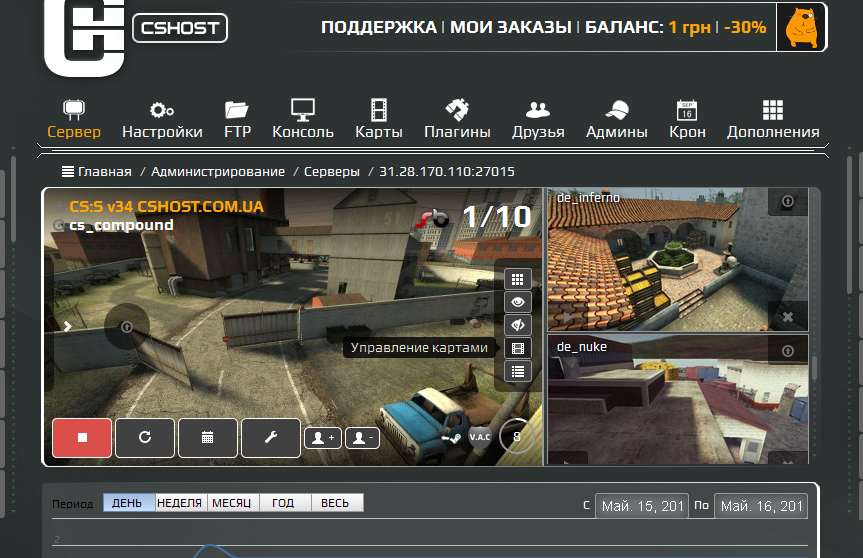863x558 pixels.
Task: Toggle the V.A.C shield icon
Action: click(x=480, y=437)
